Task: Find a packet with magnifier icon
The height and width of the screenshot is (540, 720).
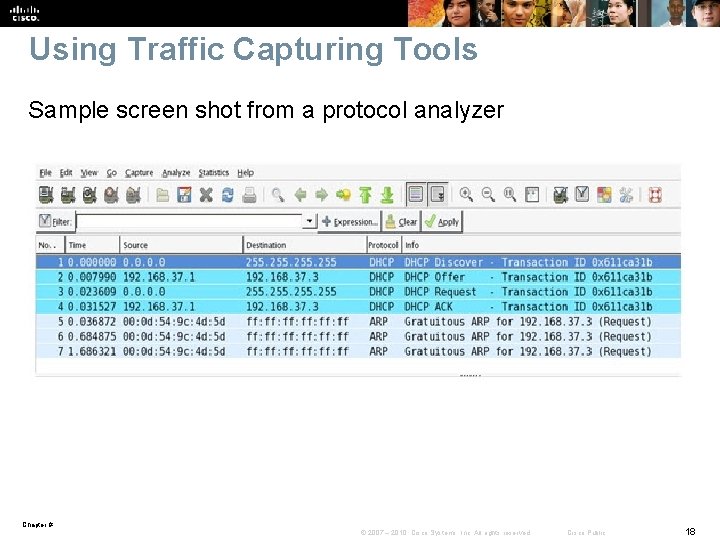Action: tap(278, 195)
